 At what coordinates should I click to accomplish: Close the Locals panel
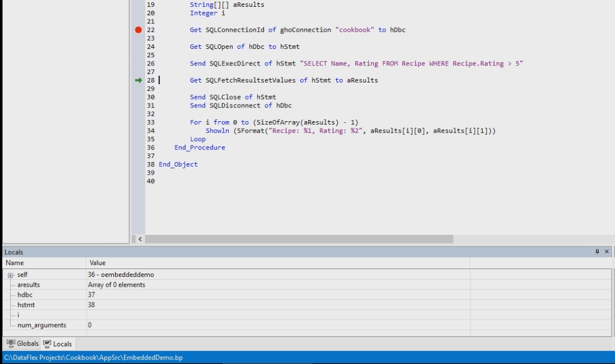coord(606,252)
